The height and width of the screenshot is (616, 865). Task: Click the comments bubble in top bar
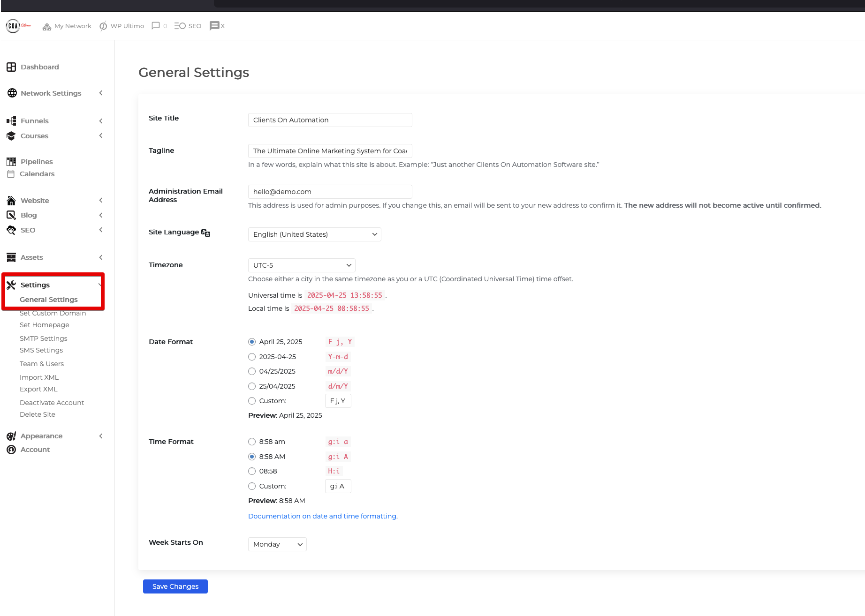click(155, 26)
